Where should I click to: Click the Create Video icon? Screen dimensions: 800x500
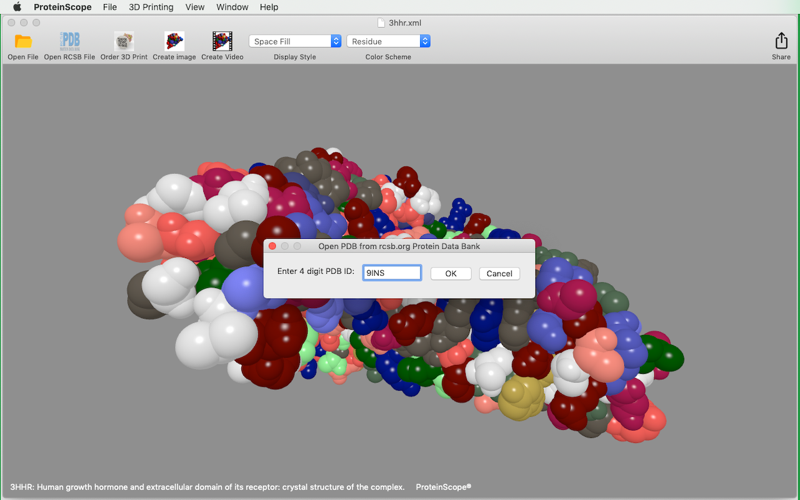[222, 41]
